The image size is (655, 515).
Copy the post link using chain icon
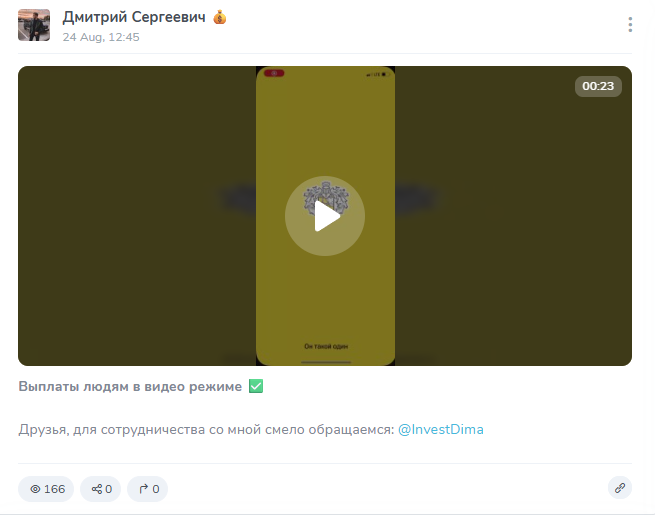click(620, 488)
